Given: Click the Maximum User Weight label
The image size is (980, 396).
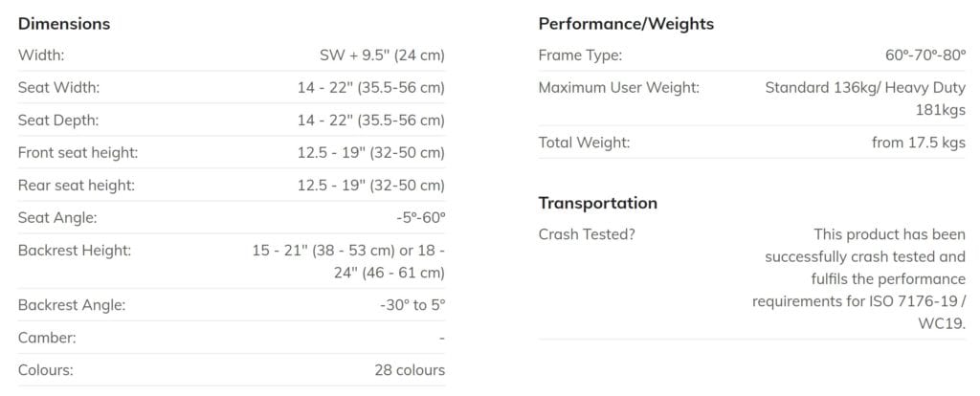Looking at the screenshot, I should click(618, 88).
